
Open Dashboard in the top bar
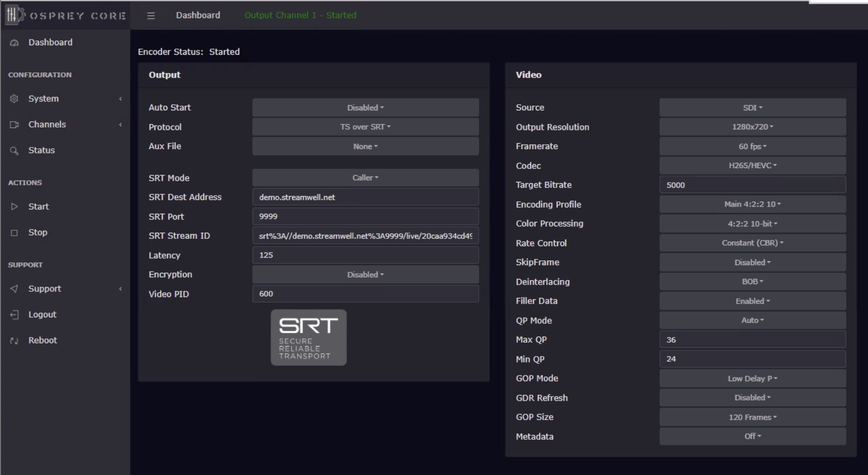tap(198, 15)
